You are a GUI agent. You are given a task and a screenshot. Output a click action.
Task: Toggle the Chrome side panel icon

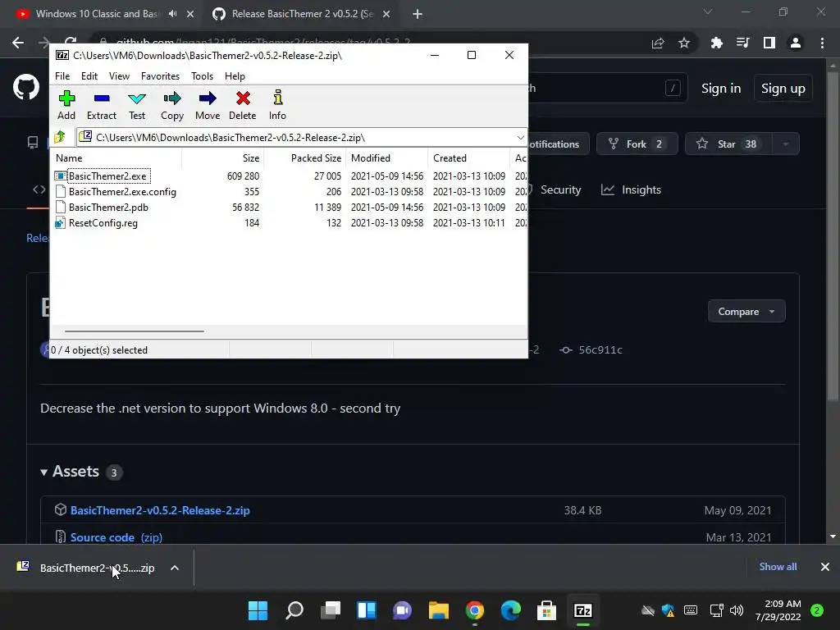pyautogui.click(x=769, y=43)
